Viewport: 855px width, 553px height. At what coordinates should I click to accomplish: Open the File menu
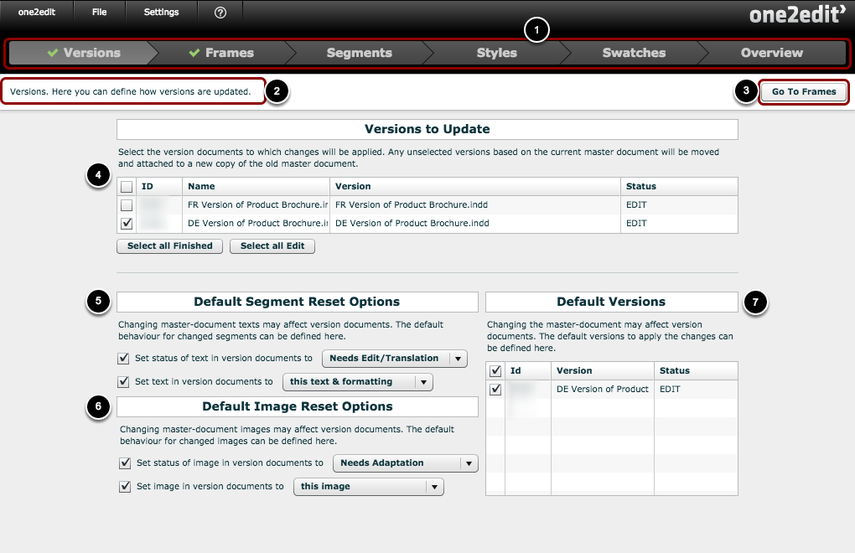[x=99, y=12]
